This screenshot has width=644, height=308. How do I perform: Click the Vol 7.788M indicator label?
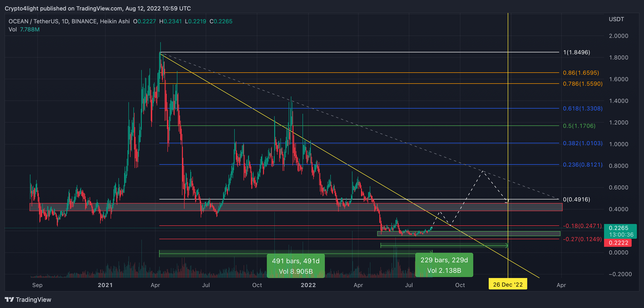24,30
